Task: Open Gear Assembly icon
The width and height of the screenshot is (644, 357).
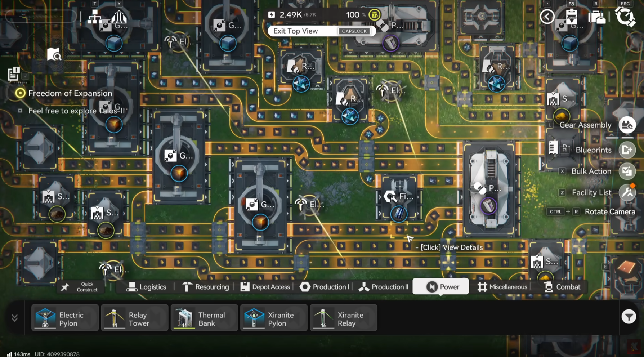Action: point(627,125)
